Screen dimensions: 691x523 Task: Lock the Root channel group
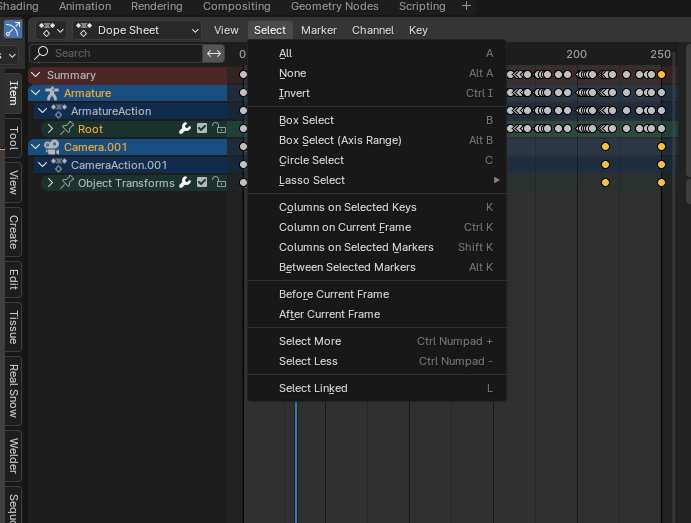point(218,129)
